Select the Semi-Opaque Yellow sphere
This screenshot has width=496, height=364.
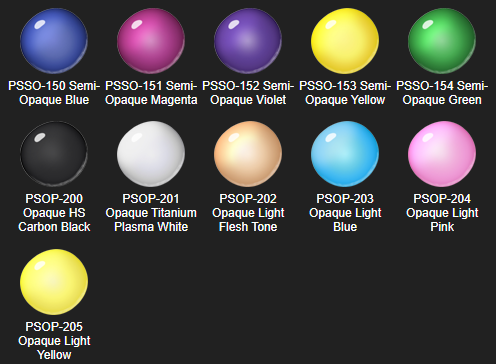345,41
